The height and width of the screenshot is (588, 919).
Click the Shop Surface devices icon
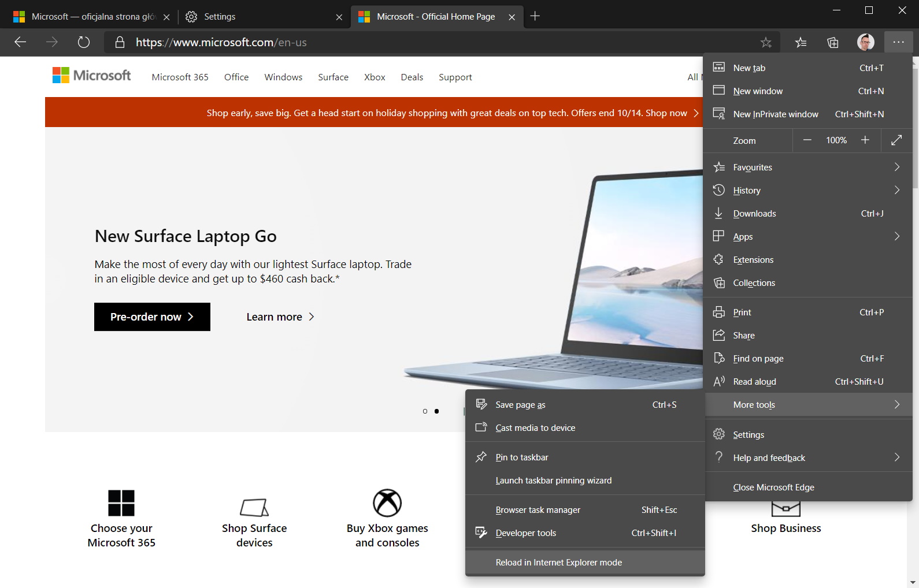pos(254,507)
